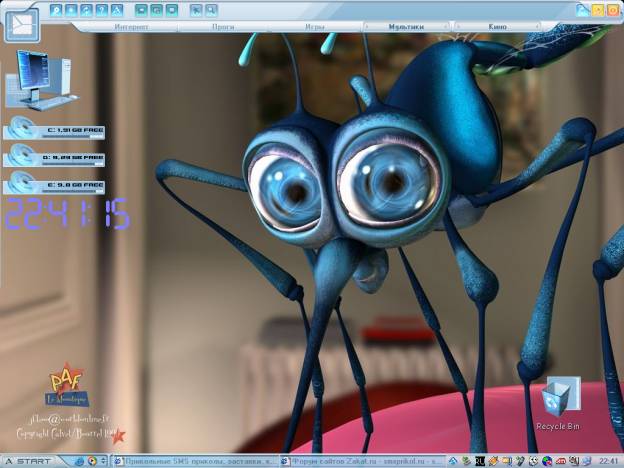Screen dimensions: 624x468
Task: Click the fifth person-shaped icon in top dock
Action: point(117,10)
